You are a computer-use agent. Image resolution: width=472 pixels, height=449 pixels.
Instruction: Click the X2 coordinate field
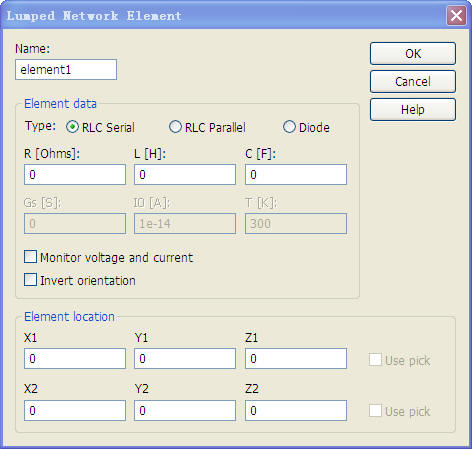75,410
